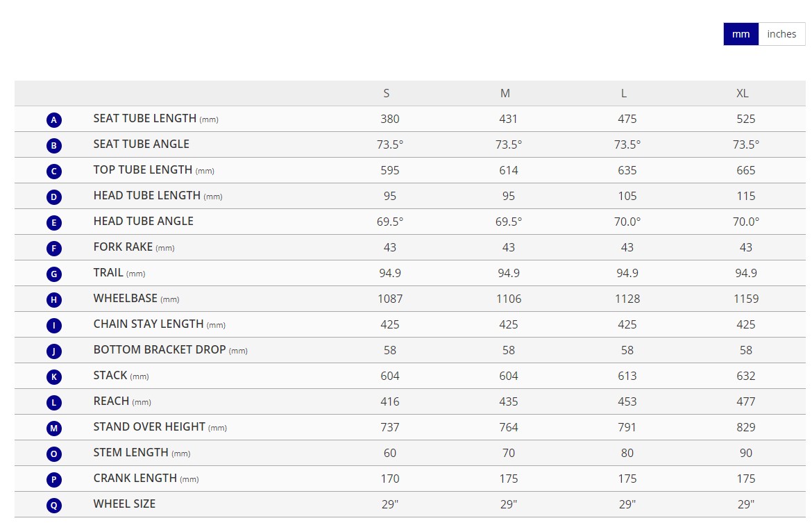Image resolution: width=812 pixels, height=523 pixels.
Task: Click the letter O stem length badge
Action: click(54, 454)
